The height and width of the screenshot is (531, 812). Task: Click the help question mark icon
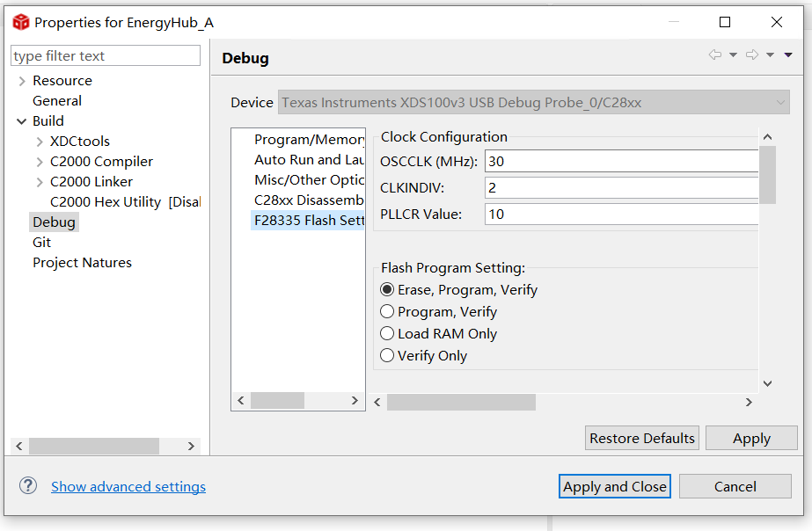pyautogui.click(x=28, y=486)
